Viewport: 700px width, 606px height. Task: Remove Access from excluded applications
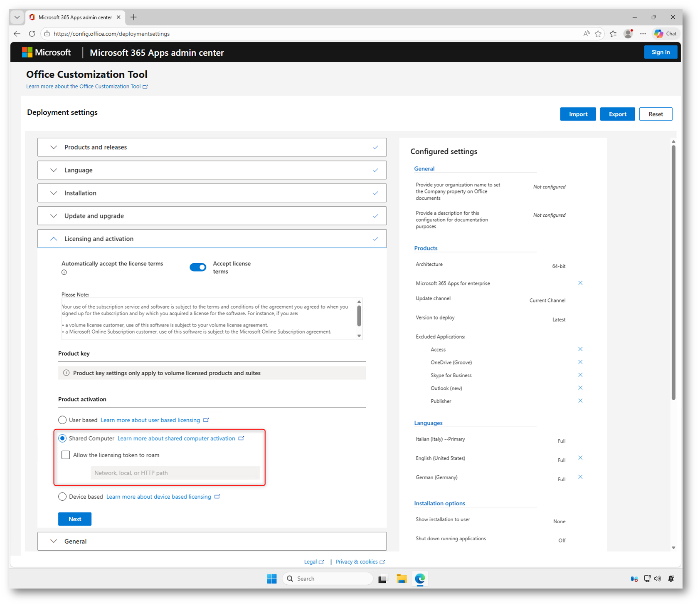point(580,349)
